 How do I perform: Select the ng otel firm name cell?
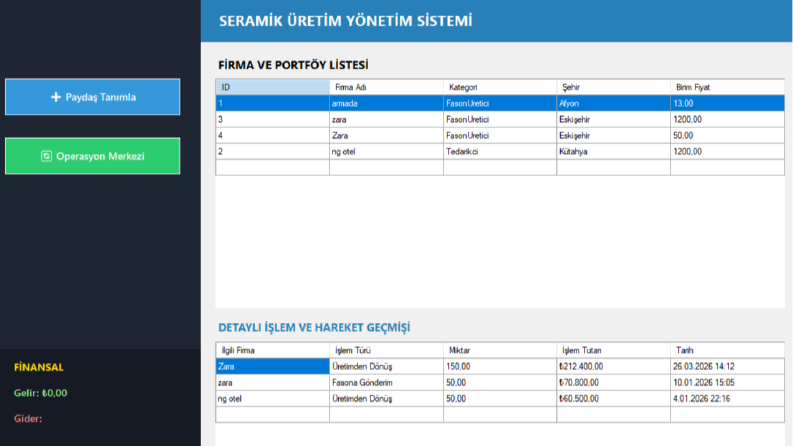pos(386,151)
